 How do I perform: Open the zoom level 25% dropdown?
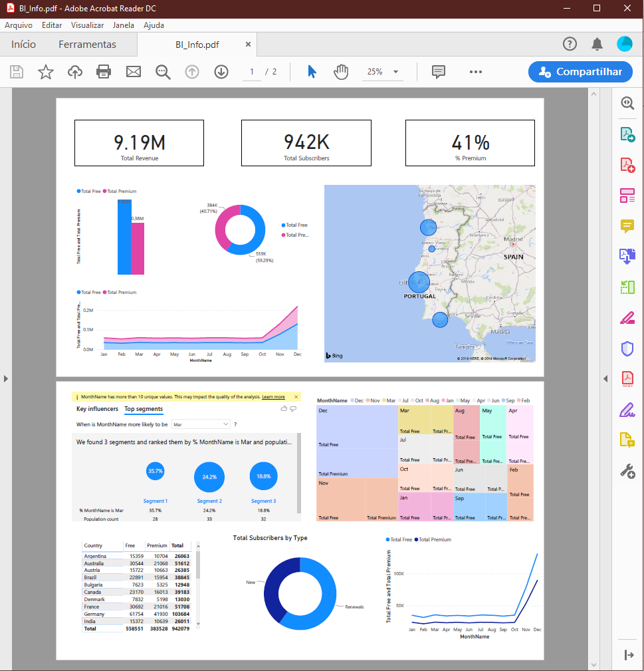[382, 72]
